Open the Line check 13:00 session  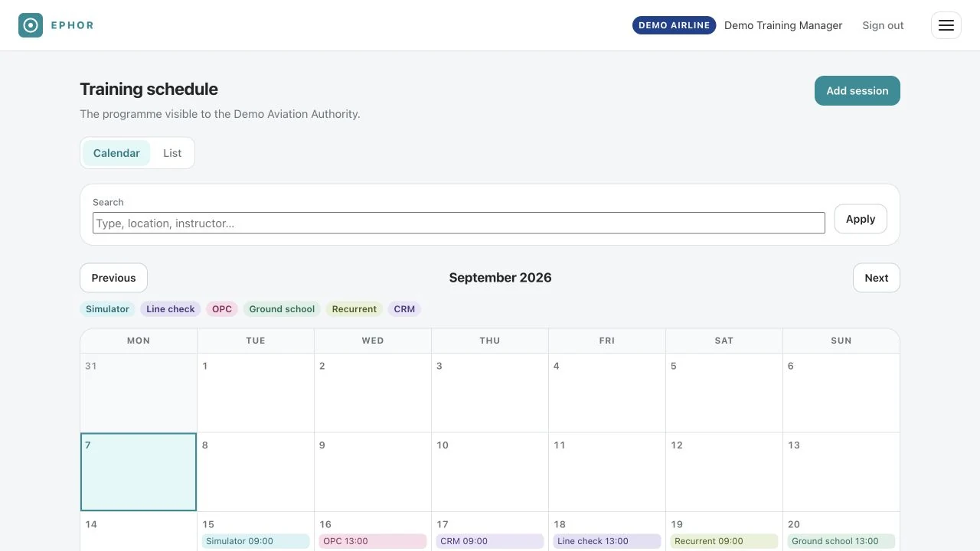click(x=607, y=541)
